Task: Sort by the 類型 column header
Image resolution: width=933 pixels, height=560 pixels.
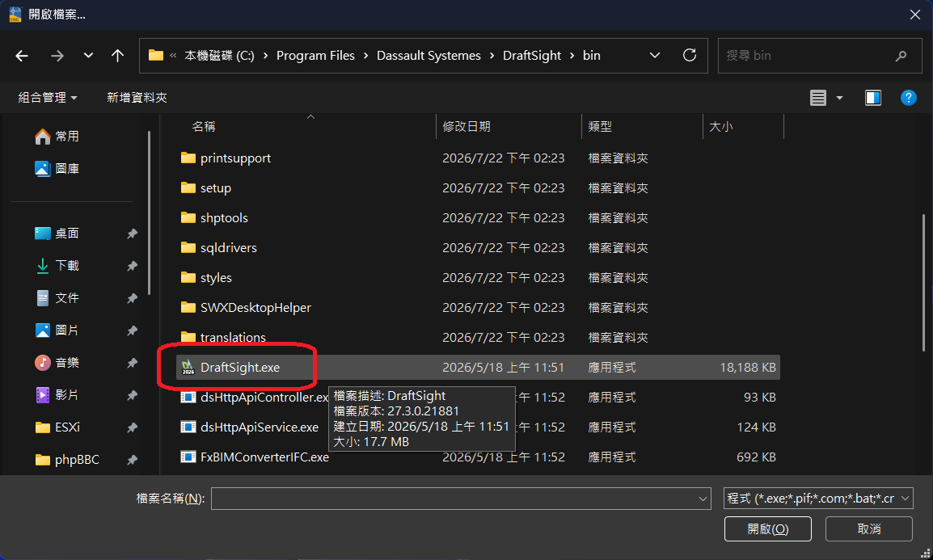Action: tap(600, 127)
